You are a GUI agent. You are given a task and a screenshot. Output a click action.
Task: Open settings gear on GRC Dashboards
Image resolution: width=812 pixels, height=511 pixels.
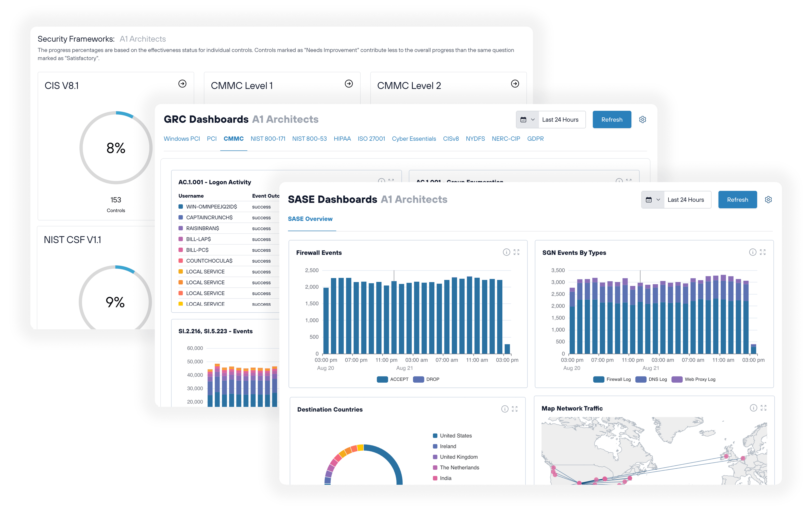tap(642, 119)
